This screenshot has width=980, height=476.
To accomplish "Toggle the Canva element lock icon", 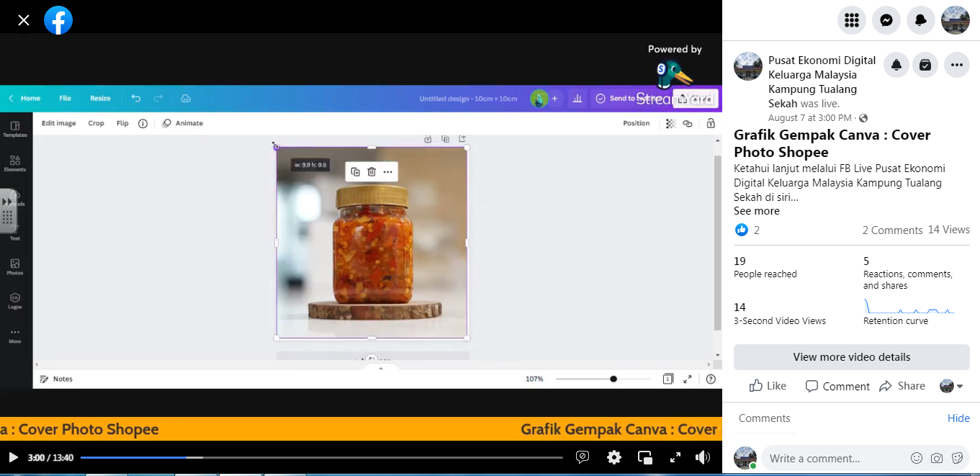I will click(x=711, y=123).
